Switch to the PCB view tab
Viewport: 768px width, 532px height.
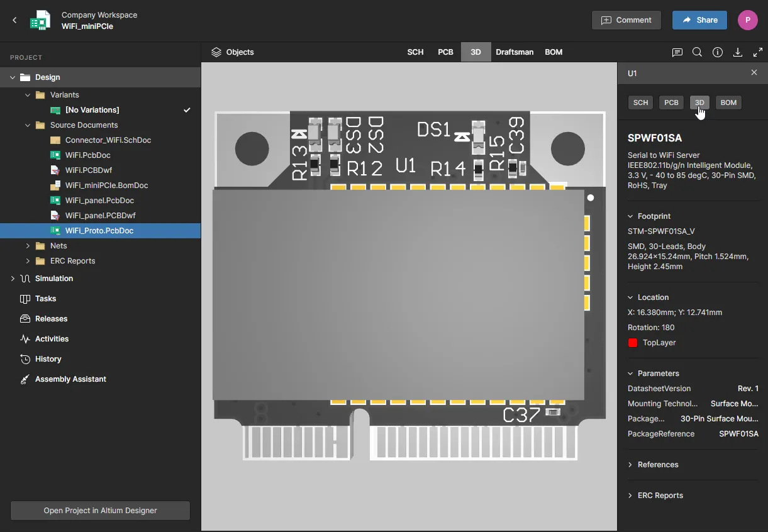[445, 52]
